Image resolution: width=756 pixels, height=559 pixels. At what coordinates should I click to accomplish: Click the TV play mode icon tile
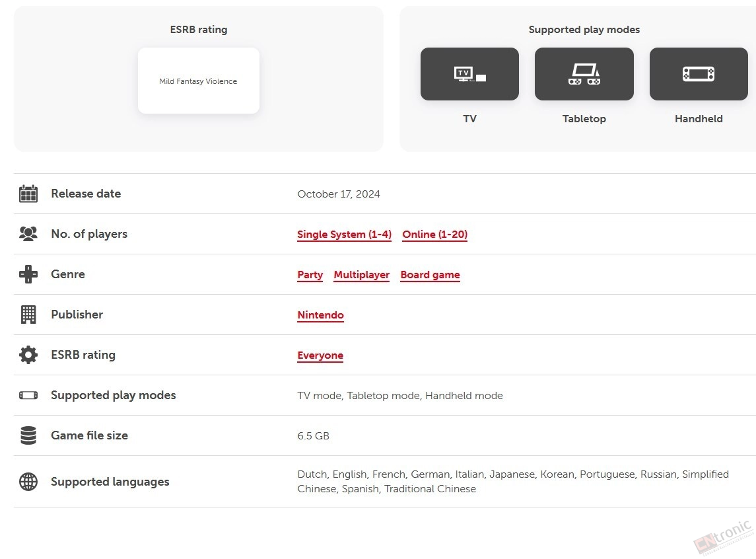pos(469,74)
